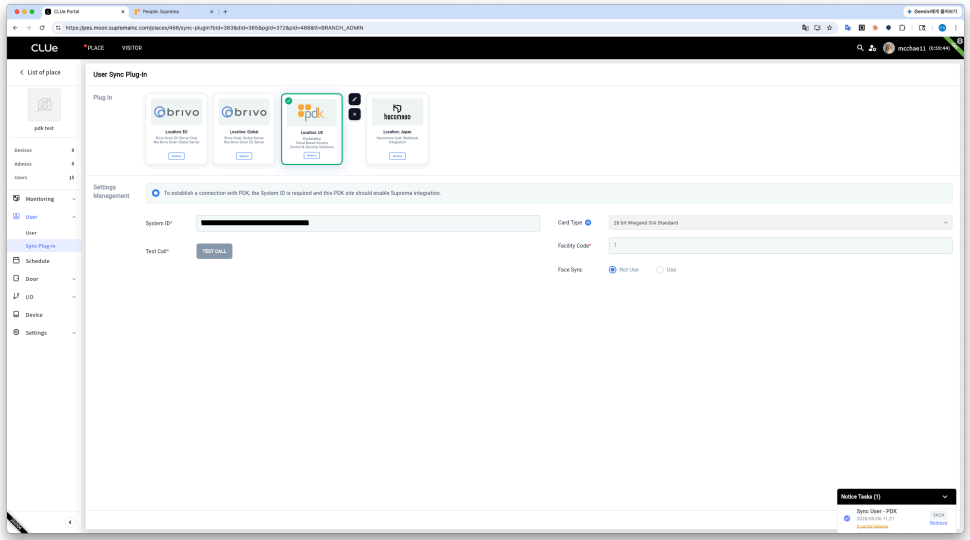The image size is (970, 540).
Task: Click the Device icon in sidebar
Action: click(x=17, y=314)
